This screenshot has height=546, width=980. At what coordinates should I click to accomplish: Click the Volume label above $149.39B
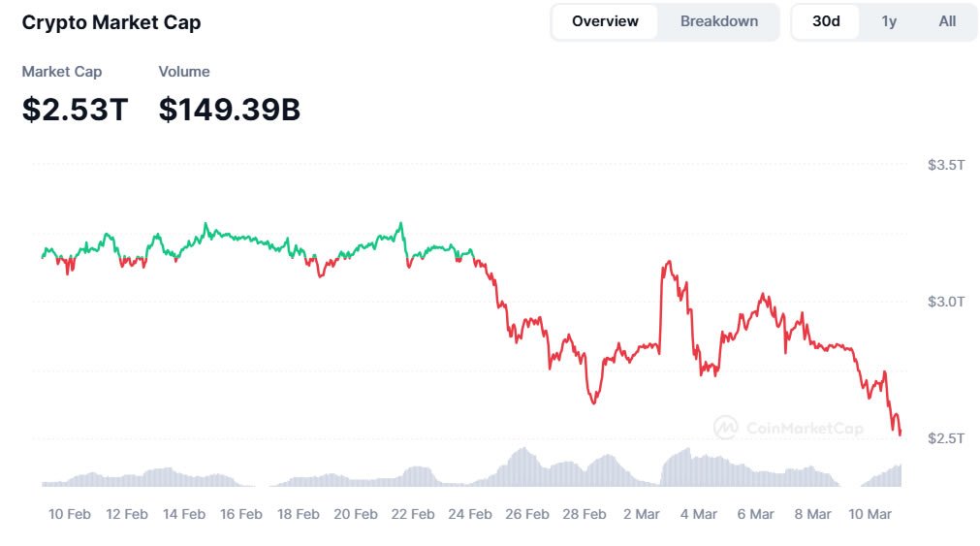184,72
